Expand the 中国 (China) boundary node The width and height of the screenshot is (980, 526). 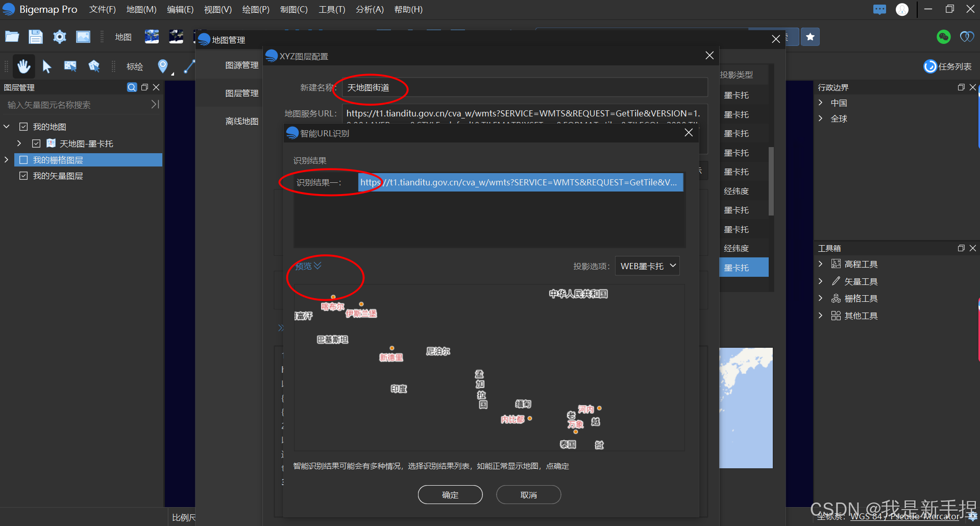pos(821,103)
